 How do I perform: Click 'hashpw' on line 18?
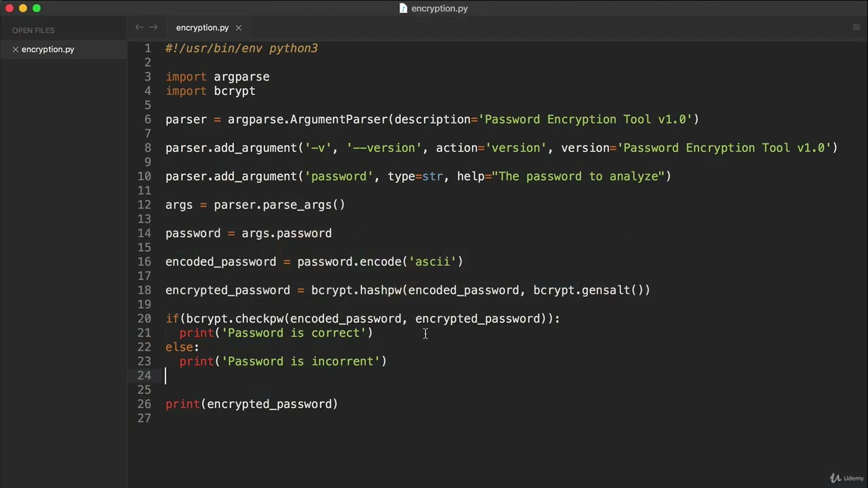[x=380, y=290]
